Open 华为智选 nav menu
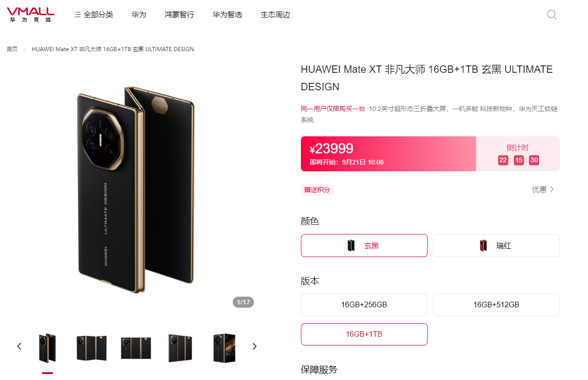Screen dimensions: 588x380 coord(227,15)
